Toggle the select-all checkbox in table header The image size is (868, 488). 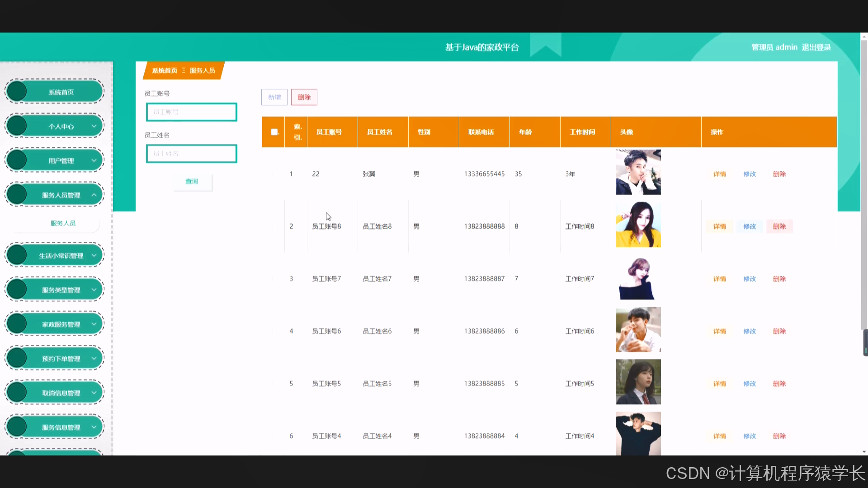pyautogui.click(x=274, y=132)
